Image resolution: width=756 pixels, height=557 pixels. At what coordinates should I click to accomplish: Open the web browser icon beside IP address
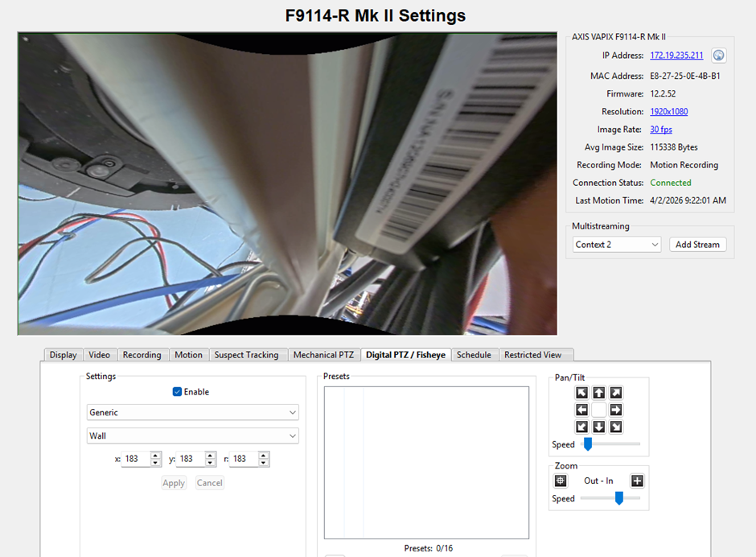[719, 56]
